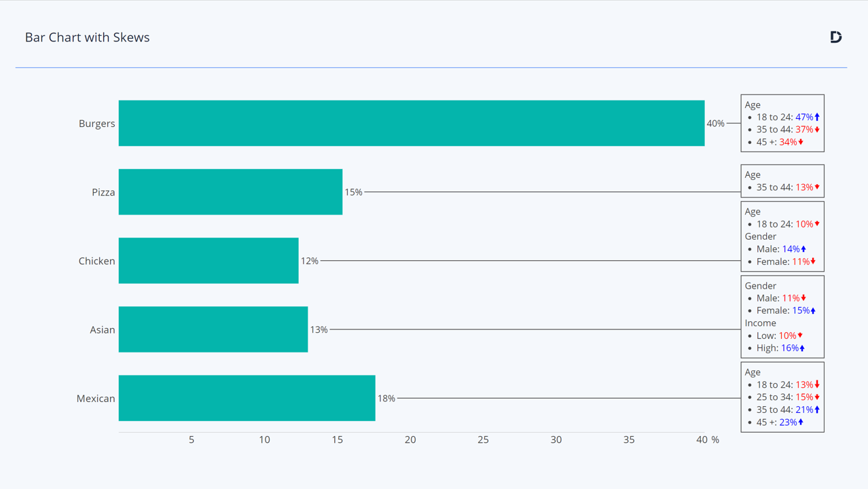Select the Chicken bar

pos(209,260)
